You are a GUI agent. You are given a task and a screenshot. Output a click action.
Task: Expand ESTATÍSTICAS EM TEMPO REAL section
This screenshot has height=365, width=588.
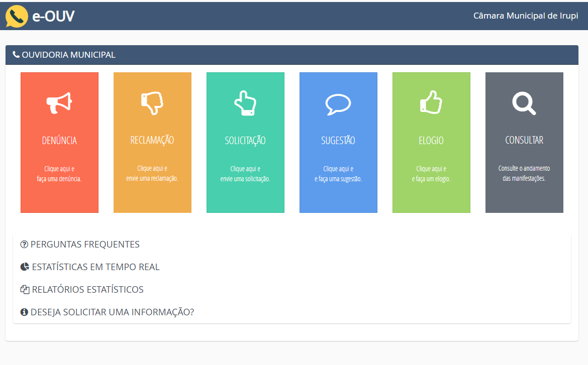(x=95, y=267)
